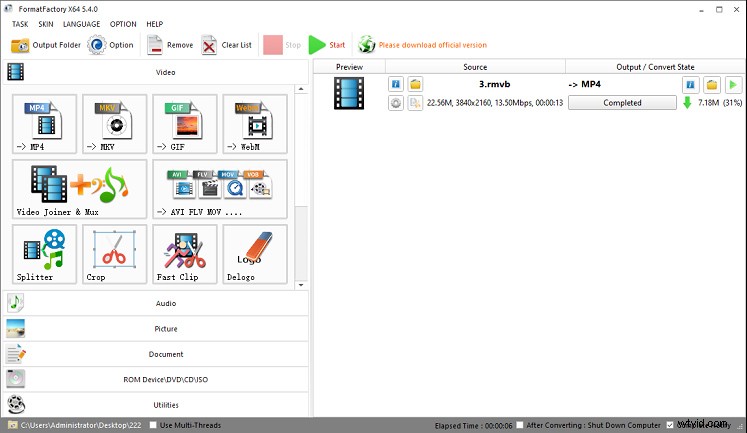Click the clip/options icon beside the gear
This screenshot has width=747, height=433.
(415, 103)
